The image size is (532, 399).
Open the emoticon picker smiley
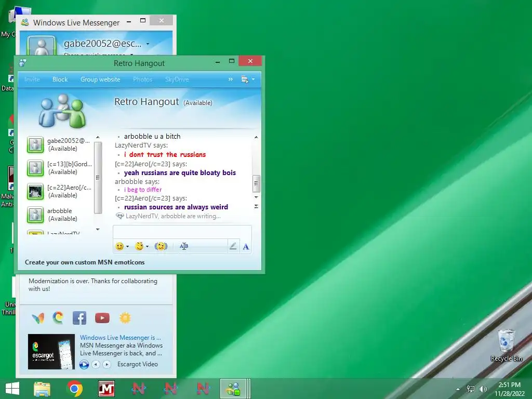pos(119,246)
